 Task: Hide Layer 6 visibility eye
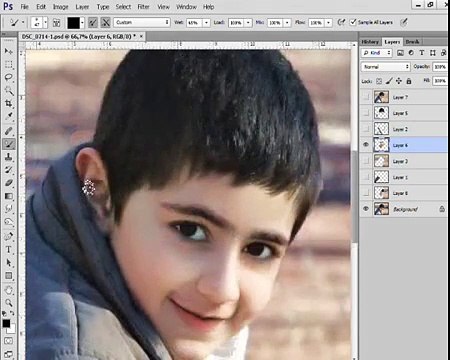pos(366,145)
